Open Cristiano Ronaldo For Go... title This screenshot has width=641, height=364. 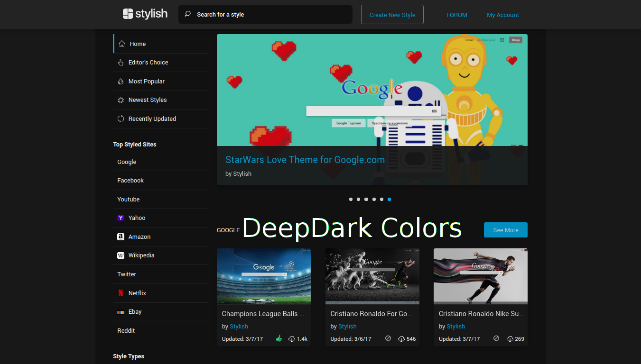click(372, 314)
